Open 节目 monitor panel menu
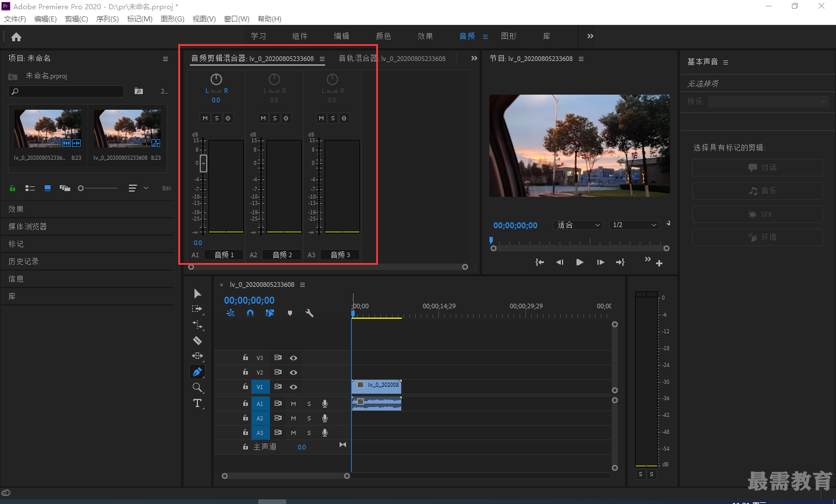 click(581, 59)
